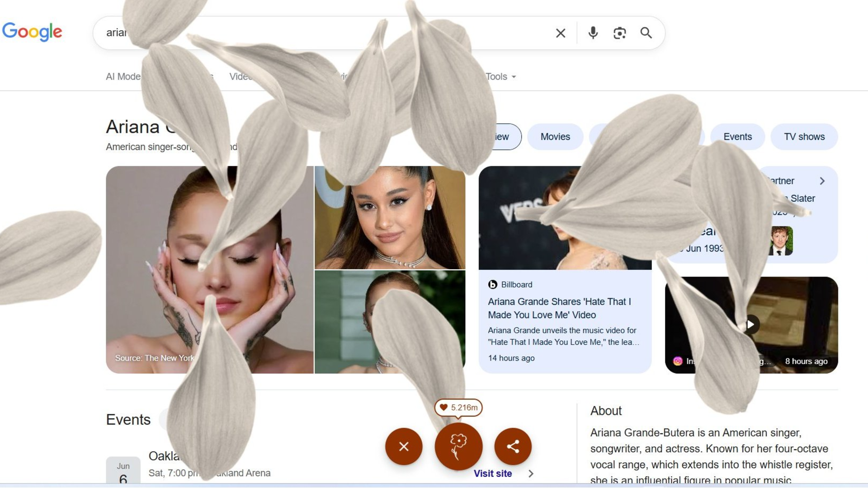Screen dimensions: 868x488
Task: Switch to AI Mode tab
Action: (123, 77)
